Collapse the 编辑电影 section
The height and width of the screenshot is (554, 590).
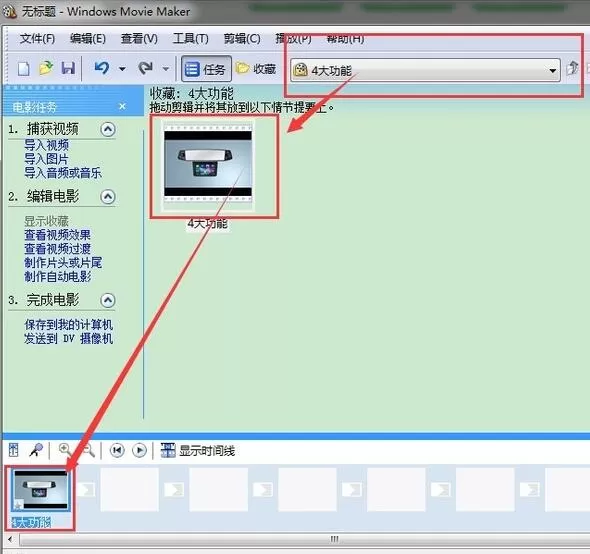[x=108, y=196]
